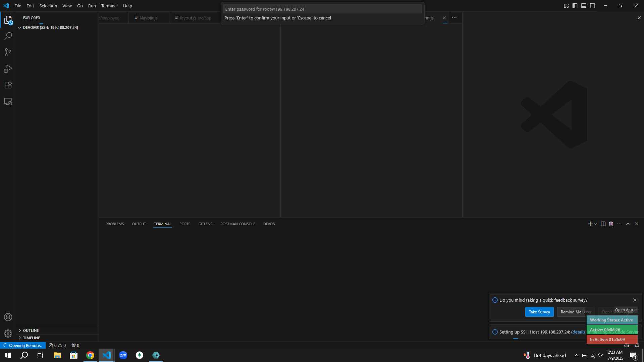Open the Remote Explorer view
The width and height of the screenshot is (644, 362).
coord(8,102)
